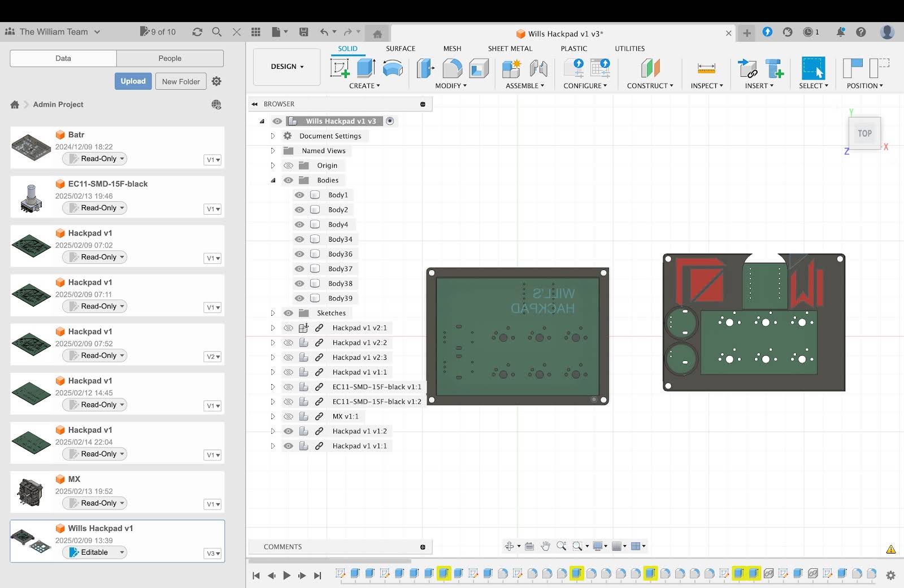Select the New Component tool in Assemble
The image size is (904, 588).
coord(511,68)
